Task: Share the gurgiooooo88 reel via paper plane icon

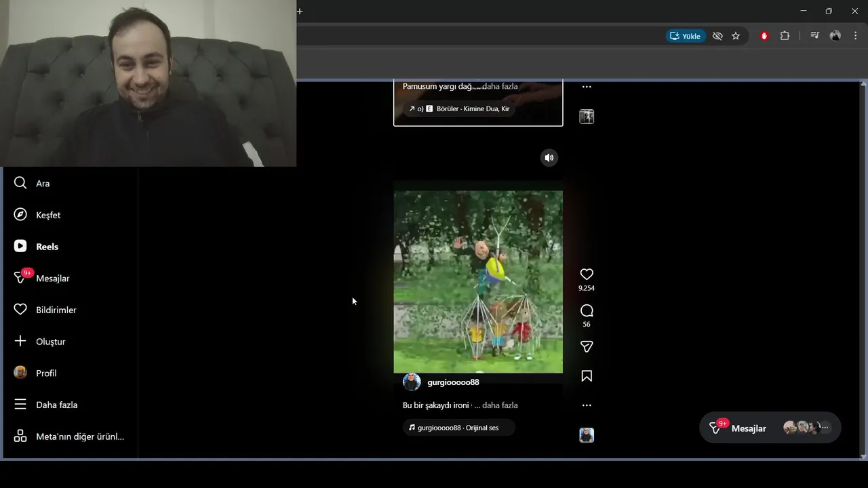Action: (587, 346)
